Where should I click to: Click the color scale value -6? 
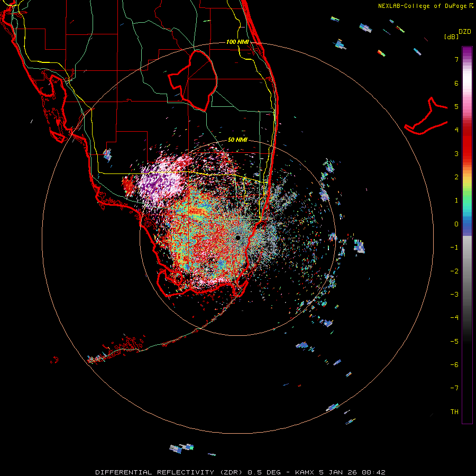tap(454, 365)
